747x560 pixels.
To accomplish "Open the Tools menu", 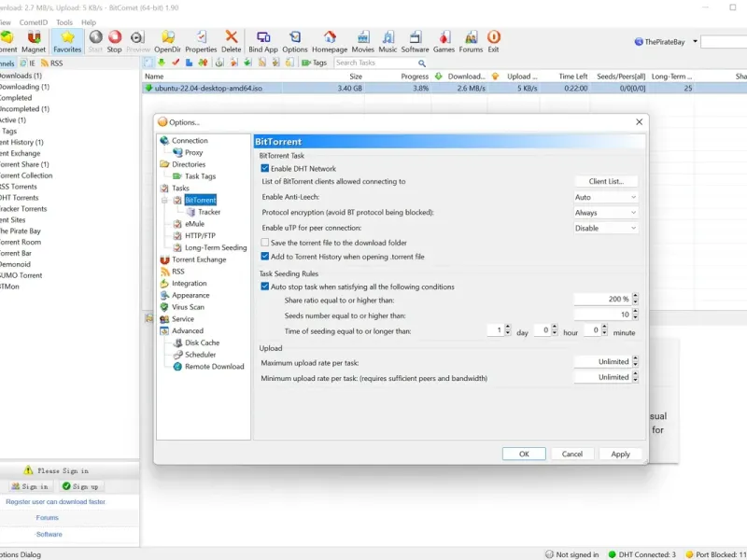I will coord(64,22).
